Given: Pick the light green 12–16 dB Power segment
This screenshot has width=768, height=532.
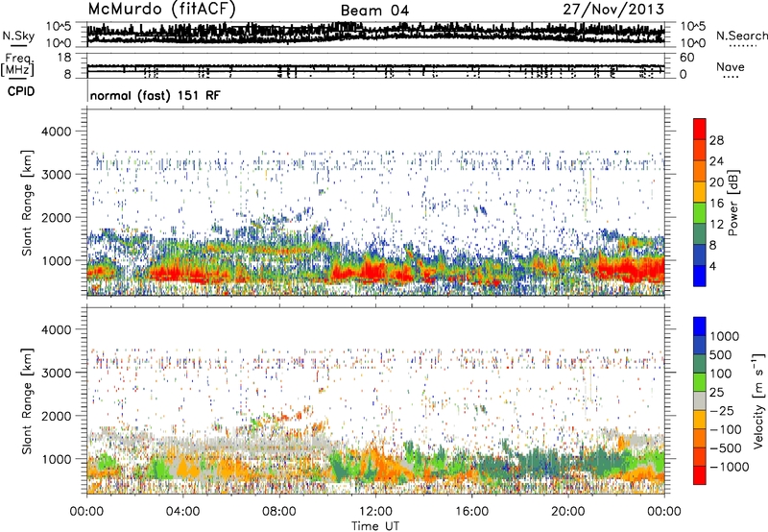Looking at the screenshot, I should [x=700, y=213].
